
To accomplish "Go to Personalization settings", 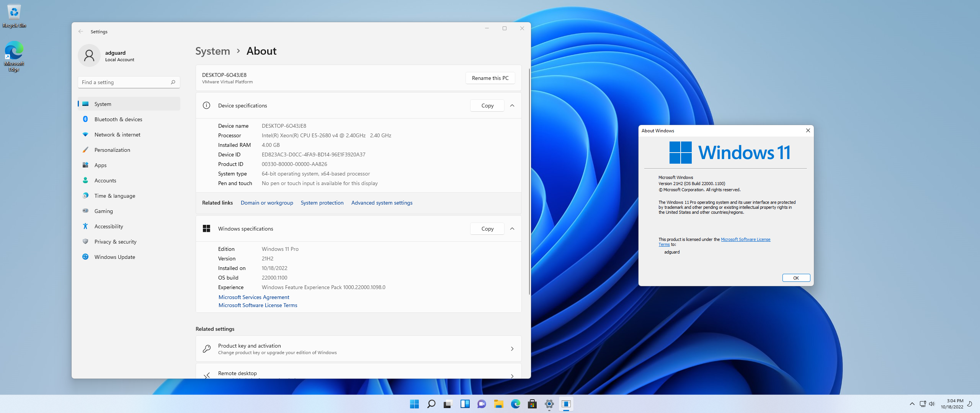I will [129, 150].
